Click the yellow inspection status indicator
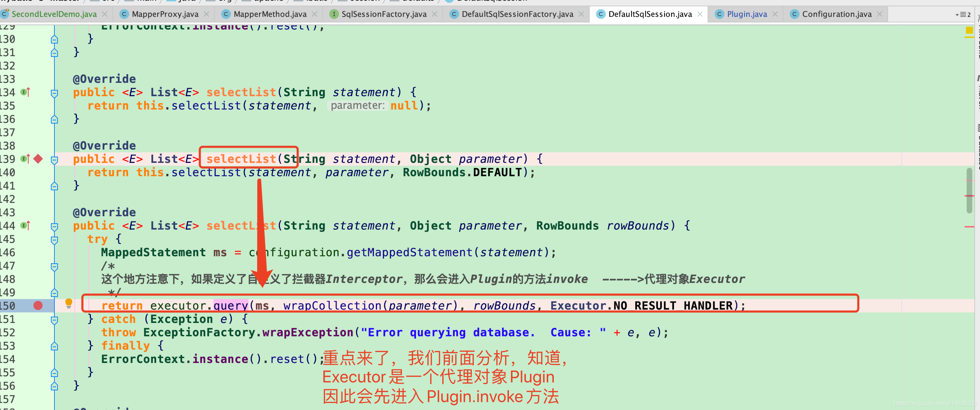The image size is (980, 410). click(x=969, y=30)
